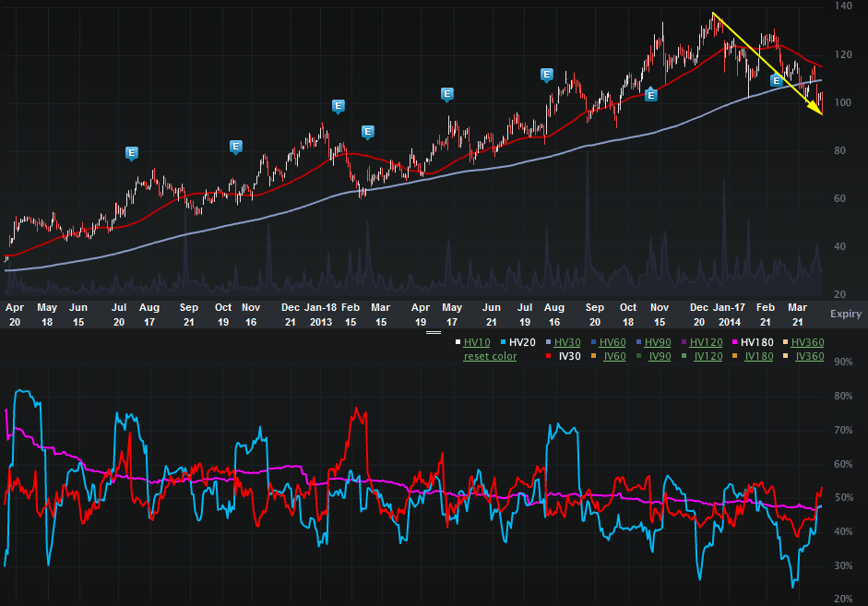Click the Mar 15 expiry date label
The width and height of the screenshot is (868, 606).
(x=381, y=315)
